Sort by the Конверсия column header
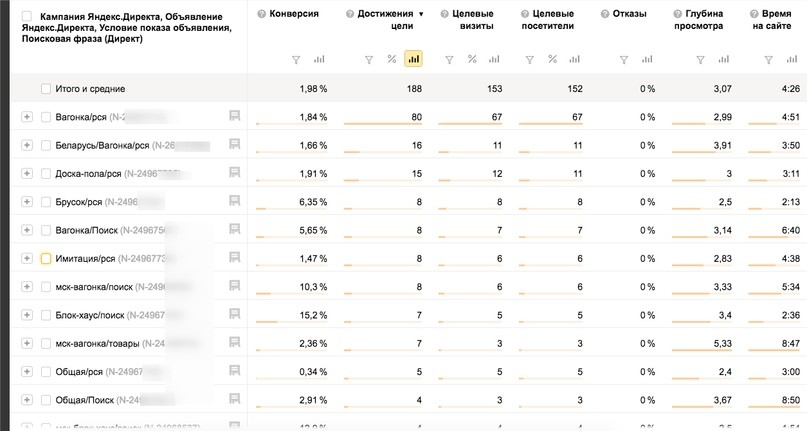The image size is (807, 431). (294, 14)
